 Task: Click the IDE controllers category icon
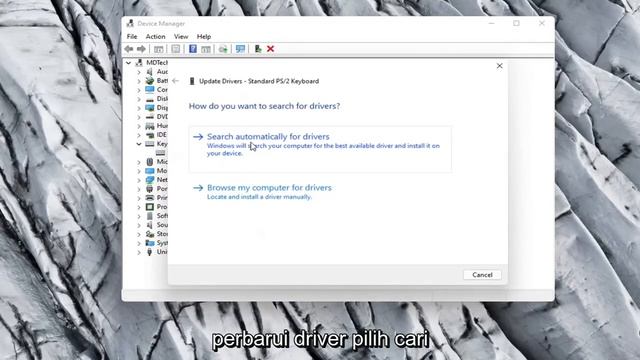(150, 135)
